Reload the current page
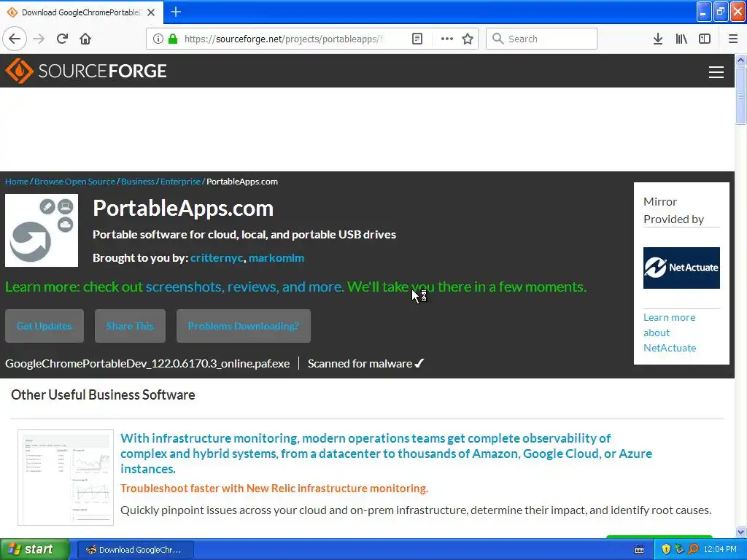 (63, 39)
